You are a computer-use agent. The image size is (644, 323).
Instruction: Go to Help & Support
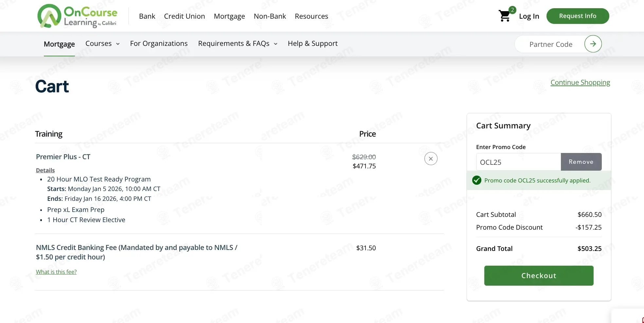click(313, 44)
